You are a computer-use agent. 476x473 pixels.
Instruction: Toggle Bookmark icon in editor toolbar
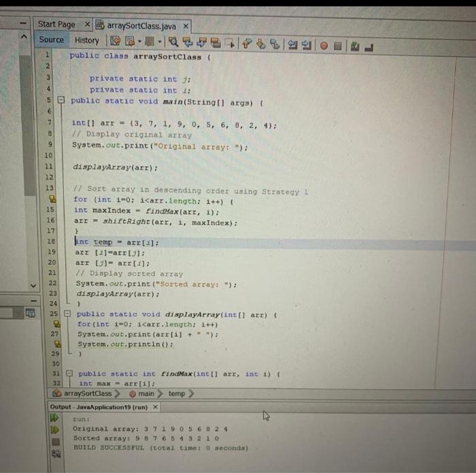(275, 45)
